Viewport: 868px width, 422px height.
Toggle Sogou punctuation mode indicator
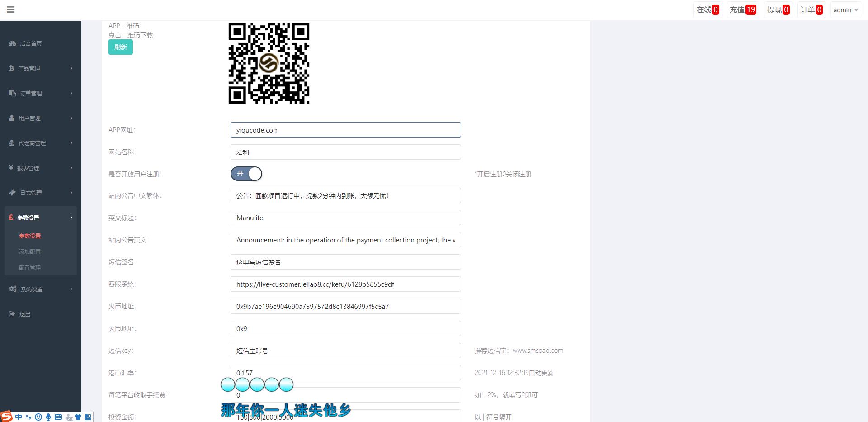pyautogui.click(x=28, y=417)
